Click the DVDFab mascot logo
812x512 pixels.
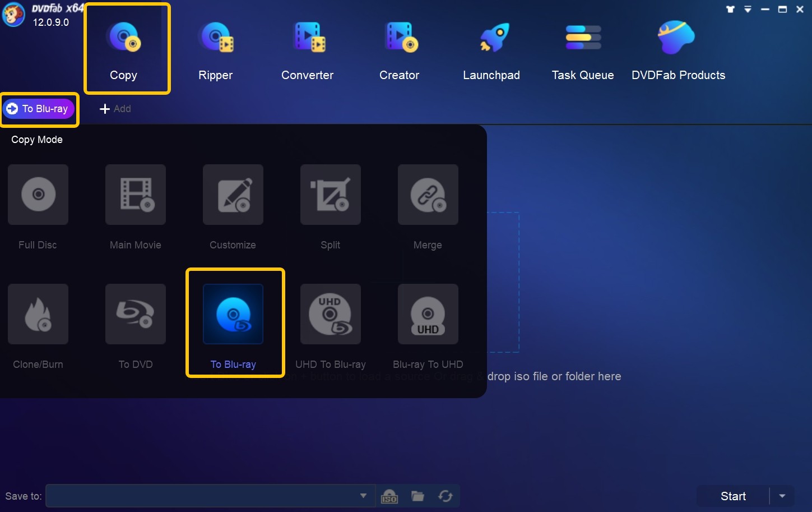point(13,15)
